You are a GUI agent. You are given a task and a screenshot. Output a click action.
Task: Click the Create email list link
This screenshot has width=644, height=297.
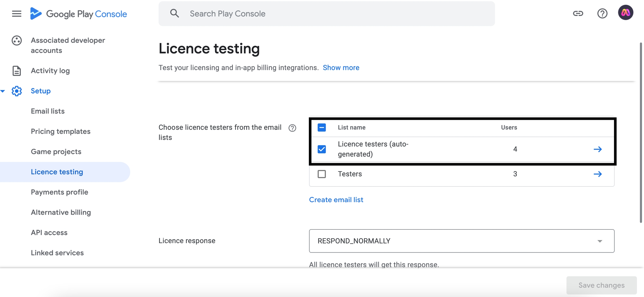[x=336, y=200]
